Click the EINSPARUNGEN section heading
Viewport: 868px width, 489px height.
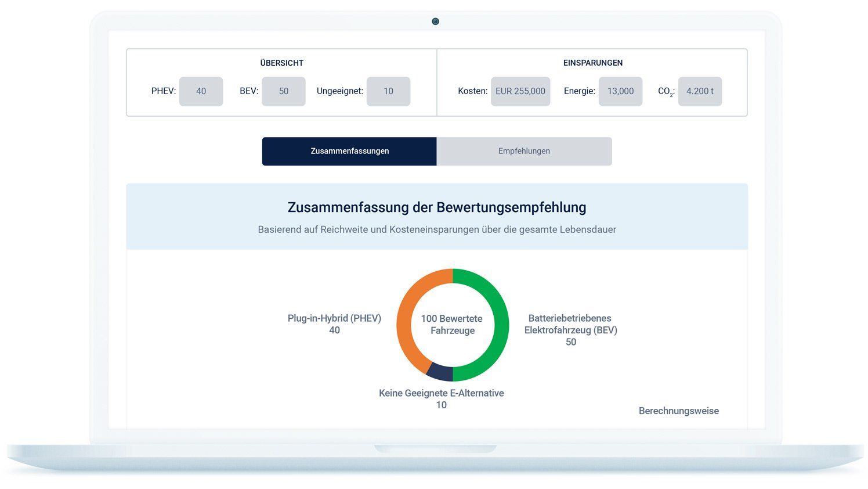(x=592, y=63)
